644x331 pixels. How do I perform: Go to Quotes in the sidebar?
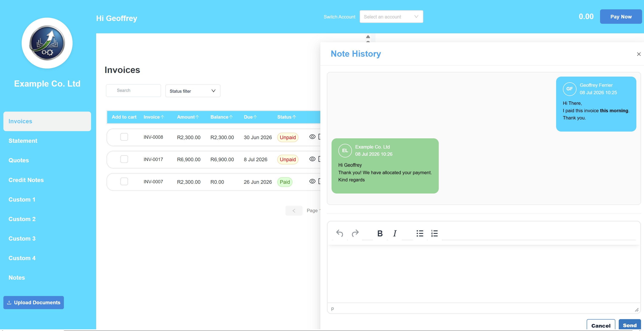pos(18,160)
